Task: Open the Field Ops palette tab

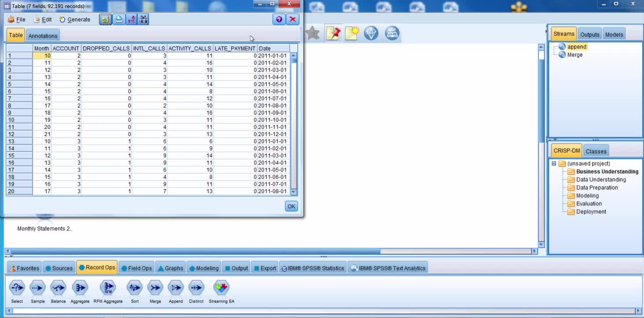Action: click(x=136, y=268)
